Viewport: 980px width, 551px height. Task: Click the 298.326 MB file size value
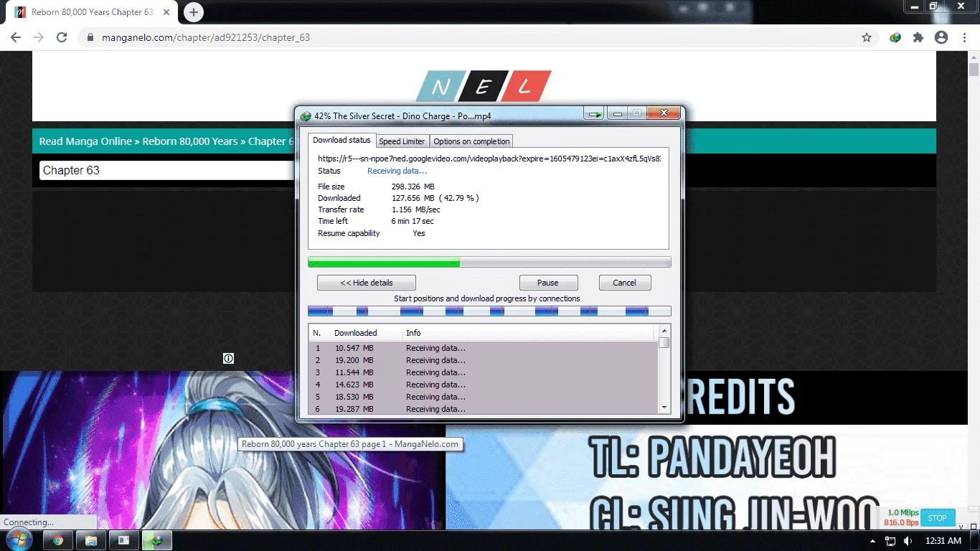[413, 187]
